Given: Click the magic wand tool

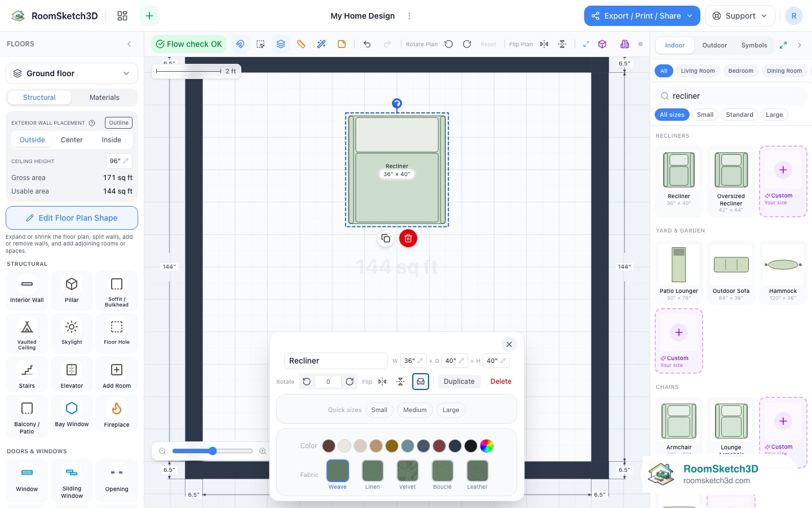Looking at the screenshot, I should tap(321, 44).
